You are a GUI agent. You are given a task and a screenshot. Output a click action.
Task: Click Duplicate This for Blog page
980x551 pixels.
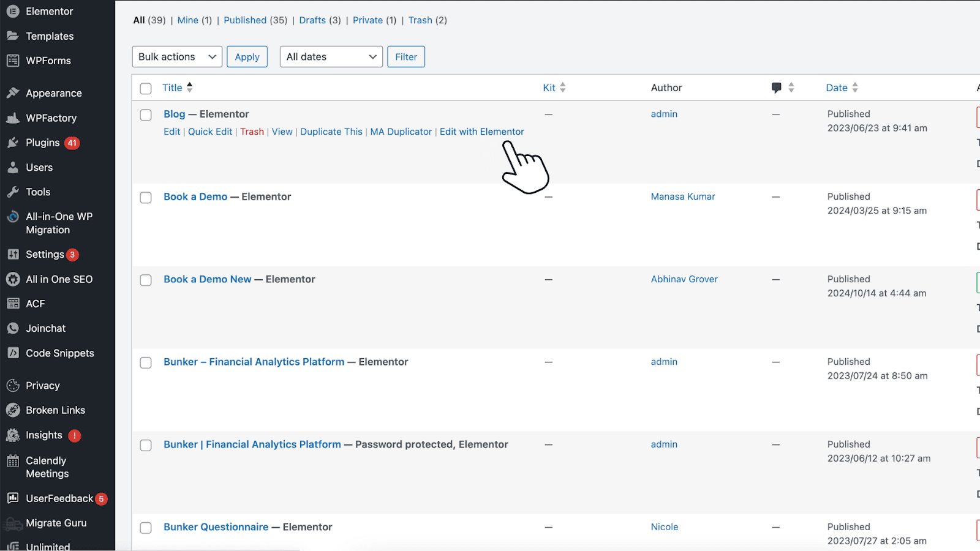click(x=331, y=132)
